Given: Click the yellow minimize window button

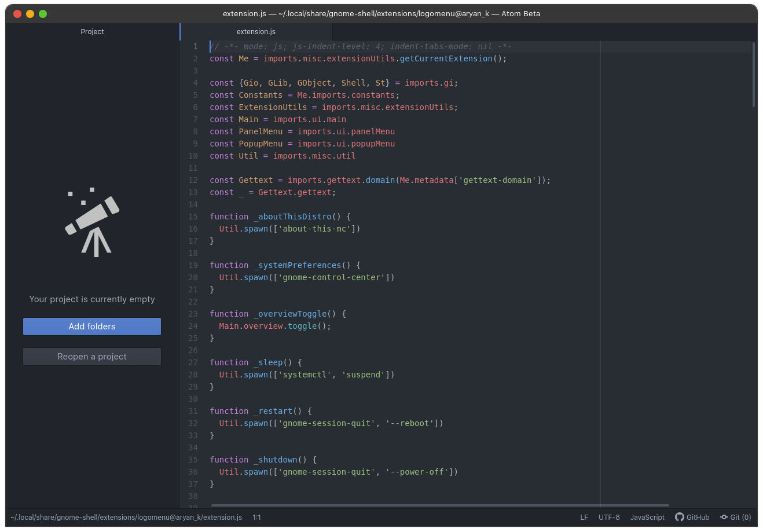Looking at the screenshot, I should point(30,14).
